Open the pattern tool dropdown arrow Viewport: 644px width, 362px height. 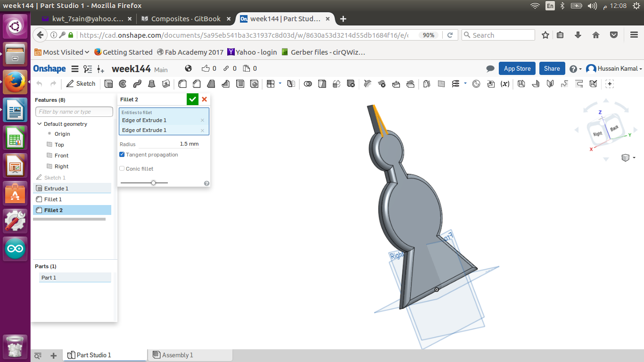(280, 83)
